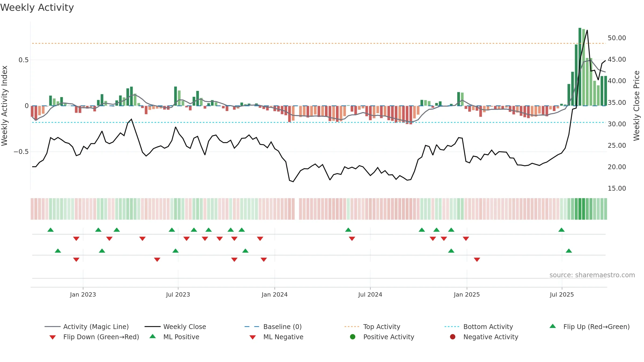Click the 40.00 price axis tick

tap(617, 81)
